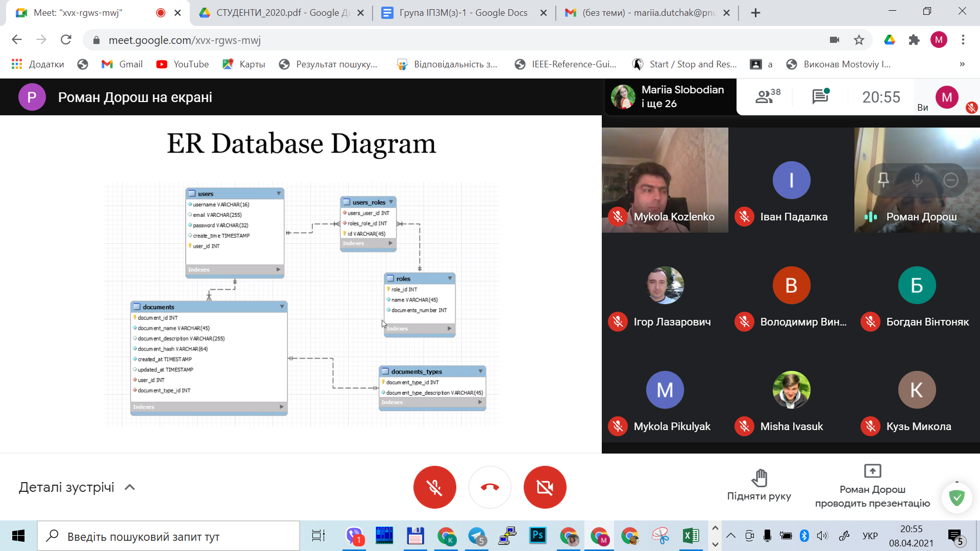Open the Extensions puzzle icon
This screenshot has height=551, width=980.
(x=914, y=40)
